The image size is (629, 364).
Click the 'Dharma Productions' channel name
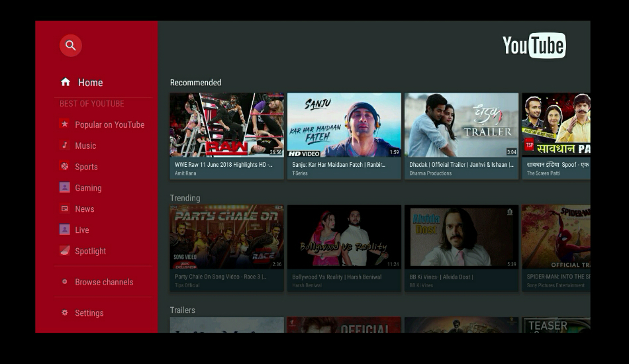point(430,173)
